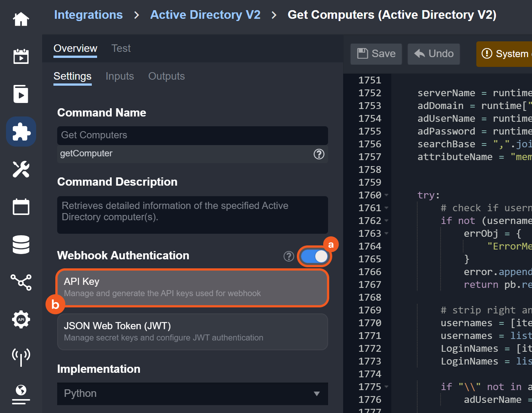This screenshot has width=532, height=413.
Task: Click the home icon in sidebar
Action: point(21,19)
